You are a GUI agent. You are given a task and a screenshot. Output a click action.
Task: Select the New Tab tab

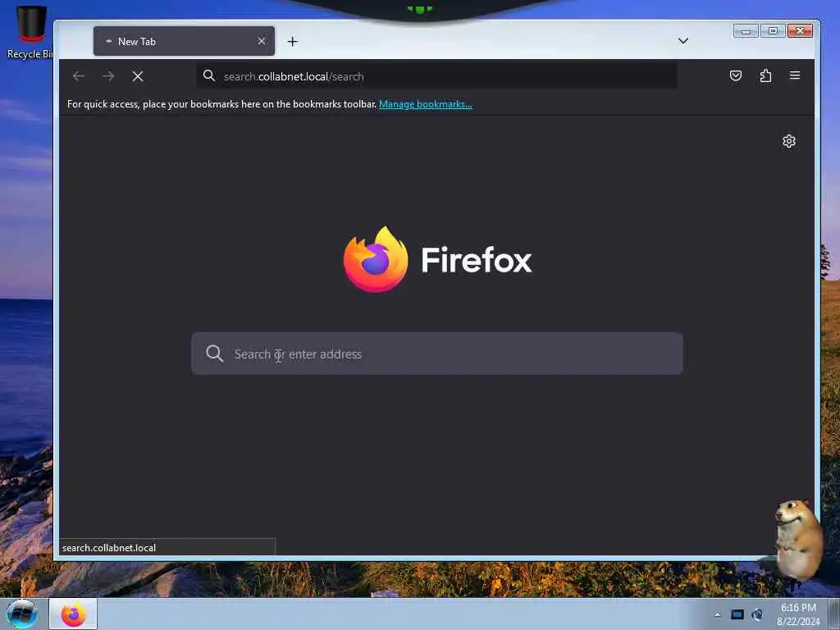pyautogui.click(x=184, y=41)
